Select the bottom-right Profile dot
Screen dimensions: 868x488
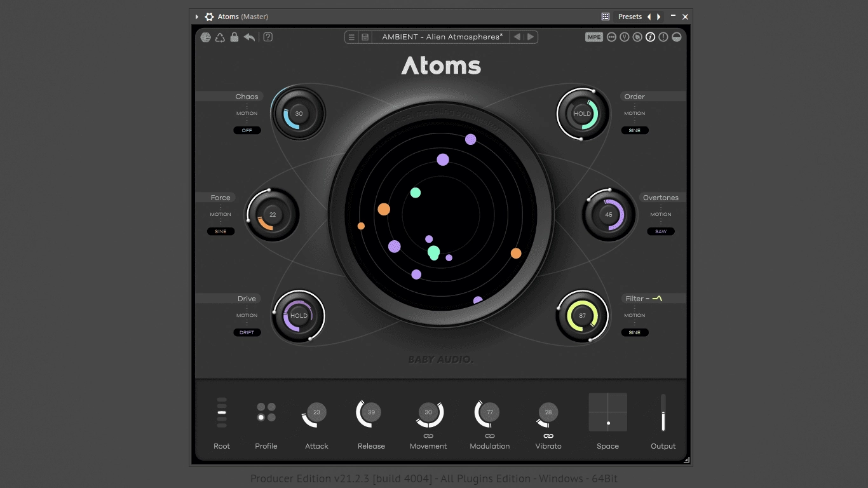click(x=271, y=417)
